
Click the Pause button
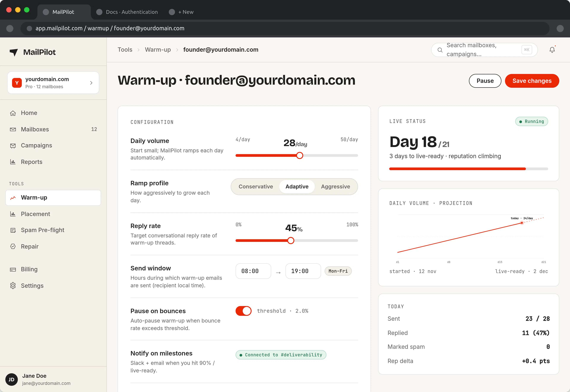(x=485, y=81)
